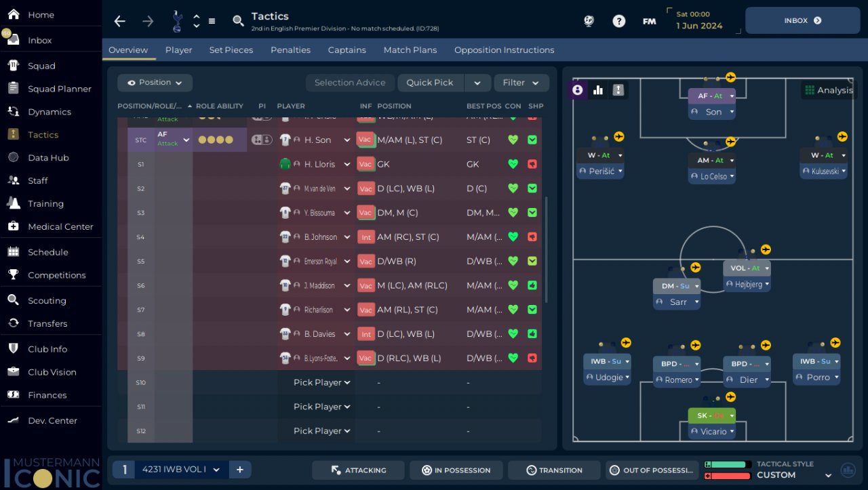
Task: Add a new tactic with the plus button
Action: coord(239,470)
